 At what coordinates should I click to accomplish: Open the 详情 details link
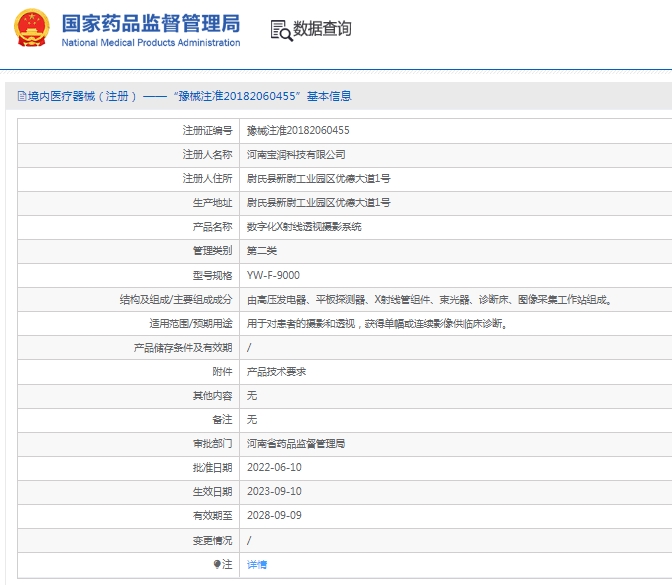point(257,565)
